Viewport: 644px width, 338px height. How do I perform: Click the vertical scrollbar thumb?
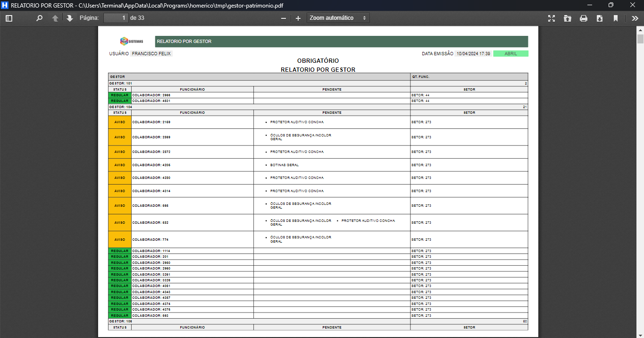coord(640,39)
